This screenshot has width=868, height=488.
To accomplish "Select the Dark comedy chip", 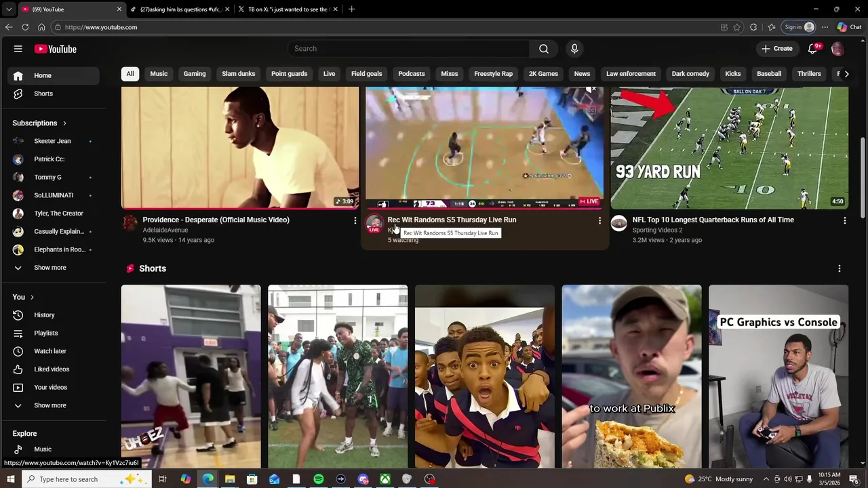I will pyautogui.click(x=690, y=74).
